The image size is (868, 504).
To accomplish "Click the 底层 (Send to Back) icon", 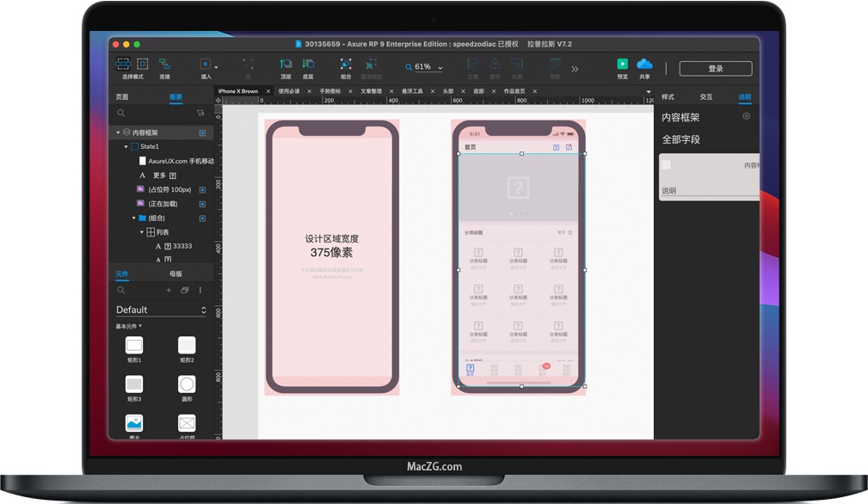I will (x=308, y=65).
